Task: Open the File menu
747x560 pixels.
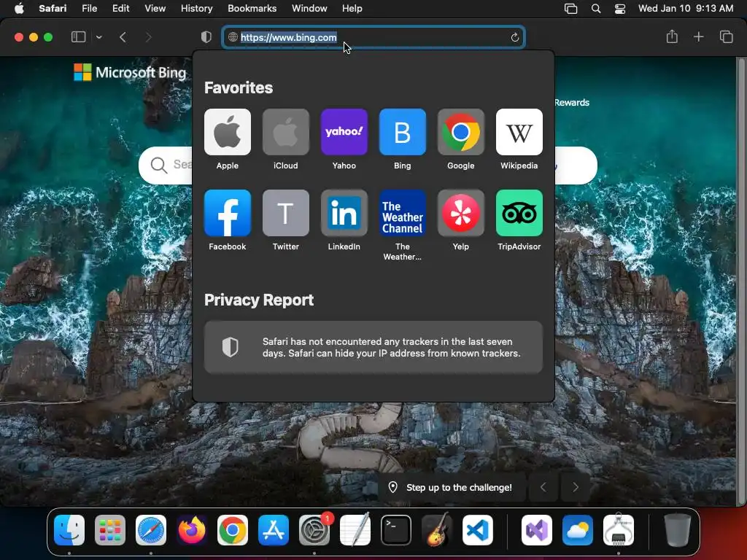Action: [89, 9]
